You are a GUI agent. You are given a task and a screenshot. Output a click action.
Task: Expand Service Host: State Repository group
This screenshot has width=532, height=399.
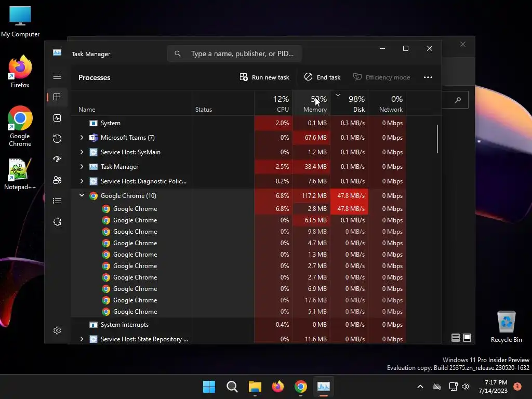82,339
